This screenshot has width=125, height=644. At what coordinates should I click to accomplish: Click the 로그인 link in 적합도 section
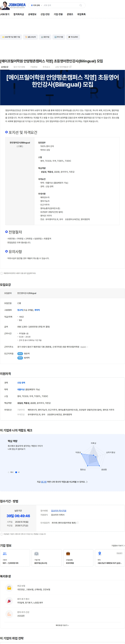[x=44, y=482]
